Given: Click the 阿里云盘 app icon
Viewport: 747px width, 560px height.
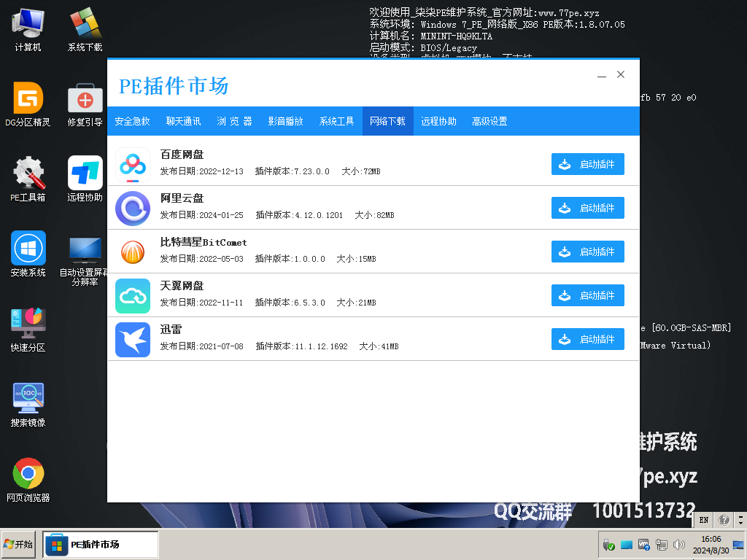Looking at the screenshot, I should (133, 209).
